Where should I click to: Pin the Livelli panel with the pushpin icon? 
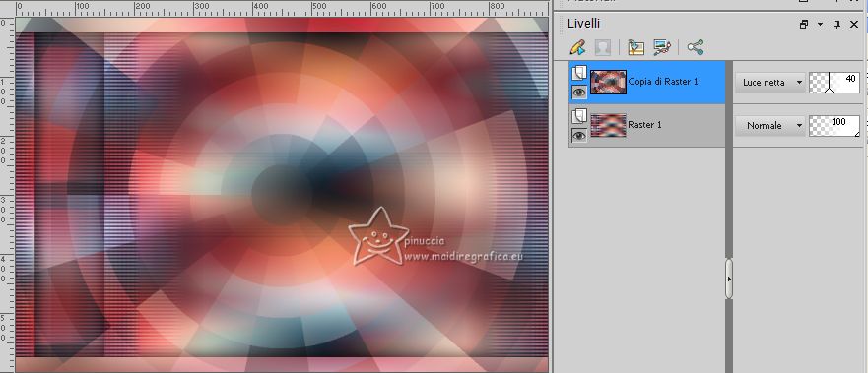coord(837,25)
